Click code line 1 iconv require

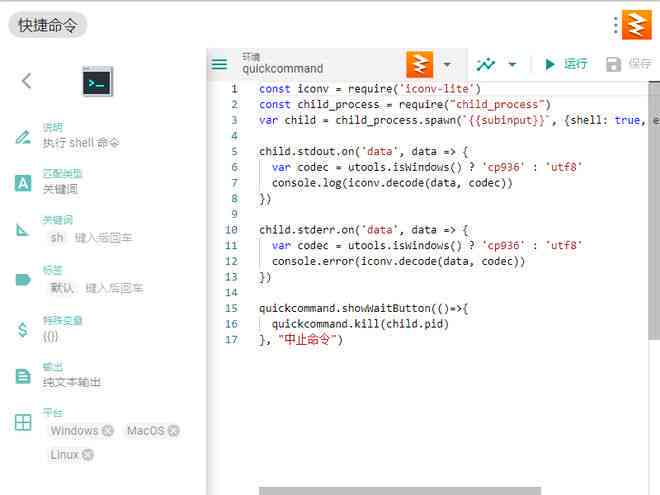370,89
